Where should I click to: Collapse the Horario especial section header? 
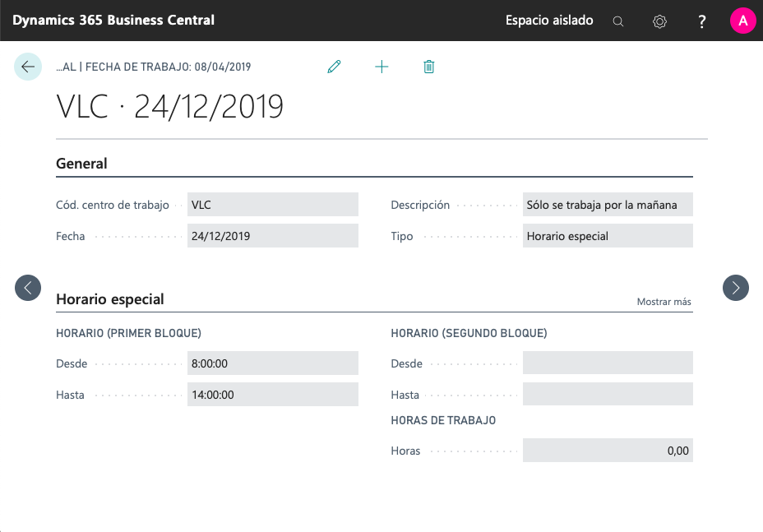click(110, 299)
